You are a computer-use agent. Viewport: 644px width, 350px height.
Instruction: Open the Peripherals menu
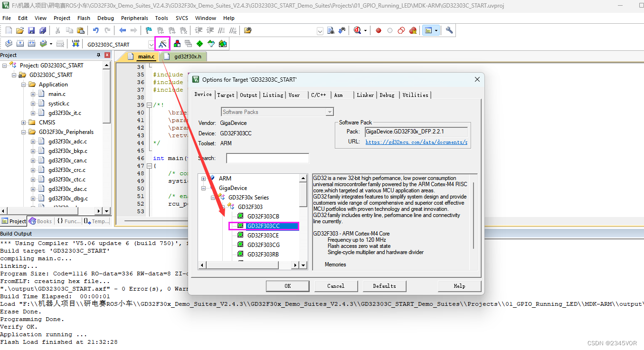(x=134, y=18)
